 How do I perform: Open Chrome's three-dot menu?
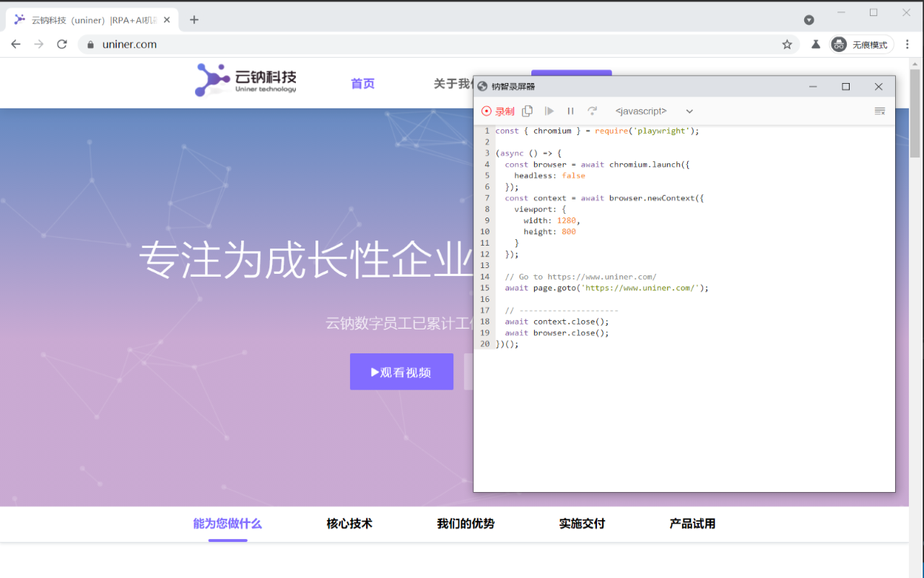pos(907,44)
